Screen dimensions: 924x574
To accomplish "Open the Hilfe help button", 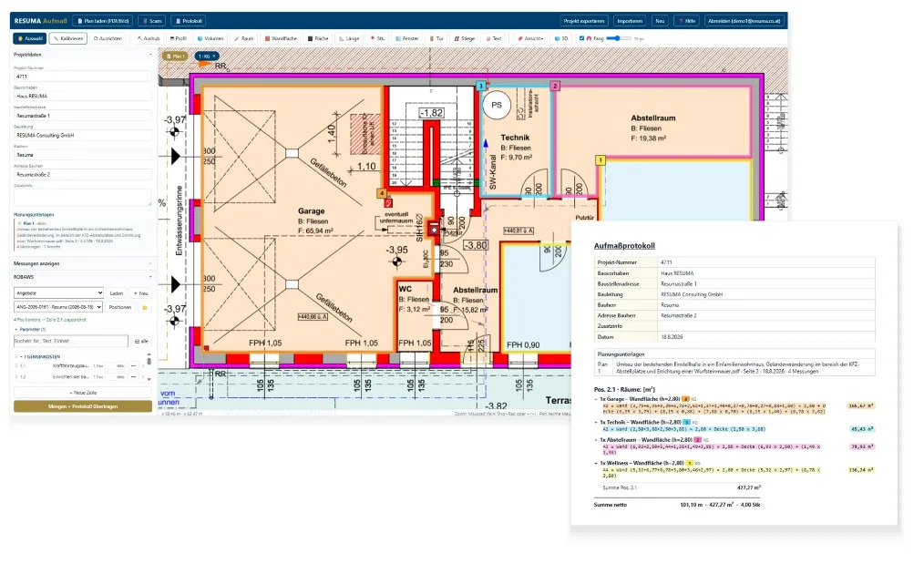I will click(686, 21).
